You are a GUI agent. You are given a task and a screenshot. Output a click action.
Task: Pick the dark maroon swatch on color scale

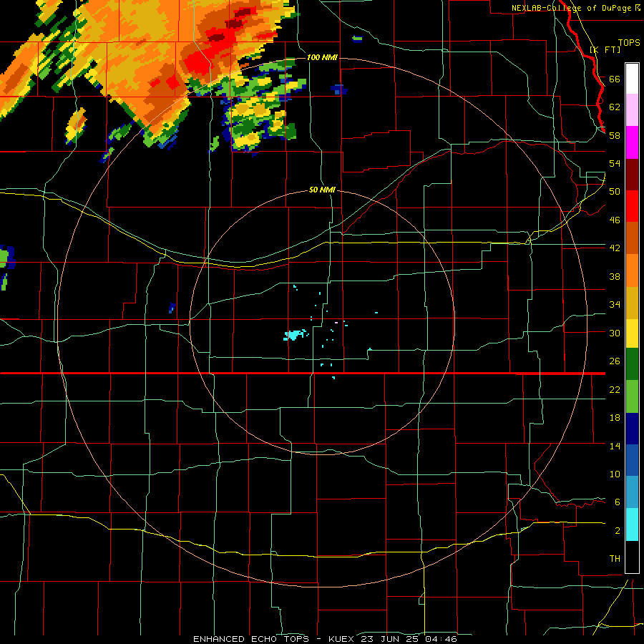[x=632, y=174]
